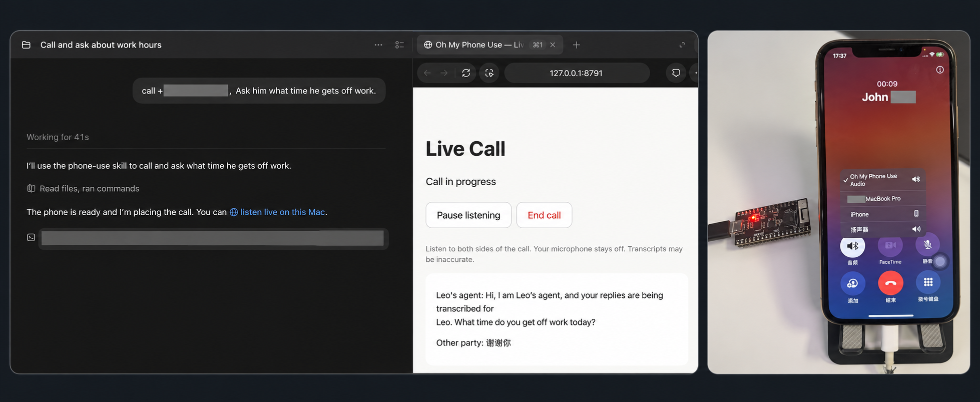
Task: Go forward in the embedded browser
Action: tap(444, 73)
